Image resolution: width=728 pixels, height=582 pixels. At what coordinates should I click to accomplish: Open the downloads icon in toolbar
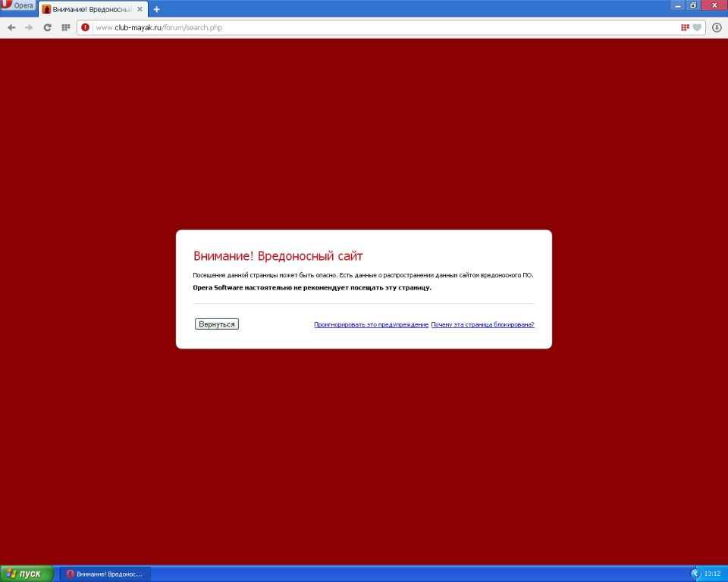click(717, 27)
